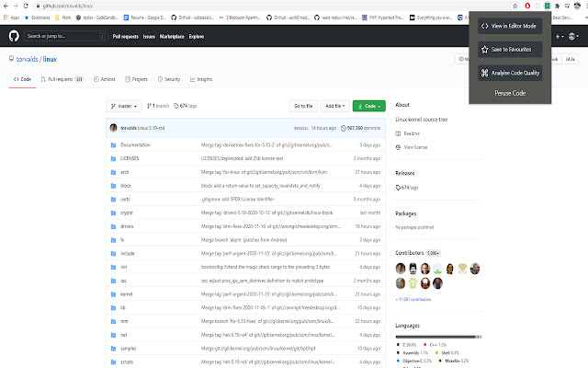Open Marketplace in GitHub header
This screenshot has width=588, height=368.
tap(172, 37)
